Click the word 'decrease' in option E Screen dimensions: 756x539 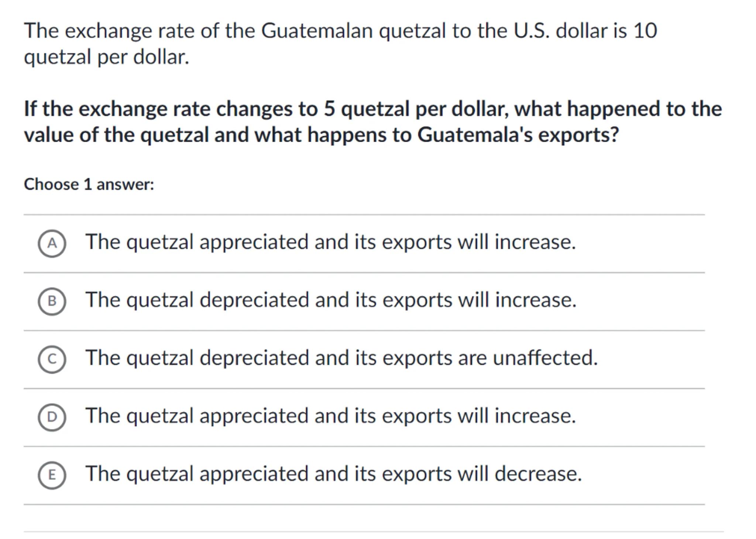pos(538,474)
